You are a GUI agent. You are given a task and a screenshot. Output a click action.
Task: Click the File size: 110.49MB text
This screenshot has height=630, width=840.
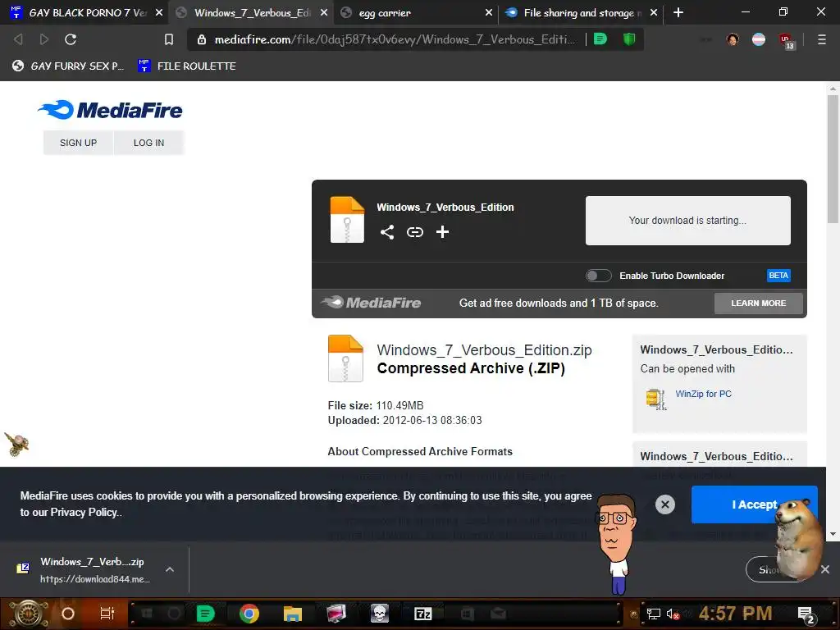click(376, 405)
